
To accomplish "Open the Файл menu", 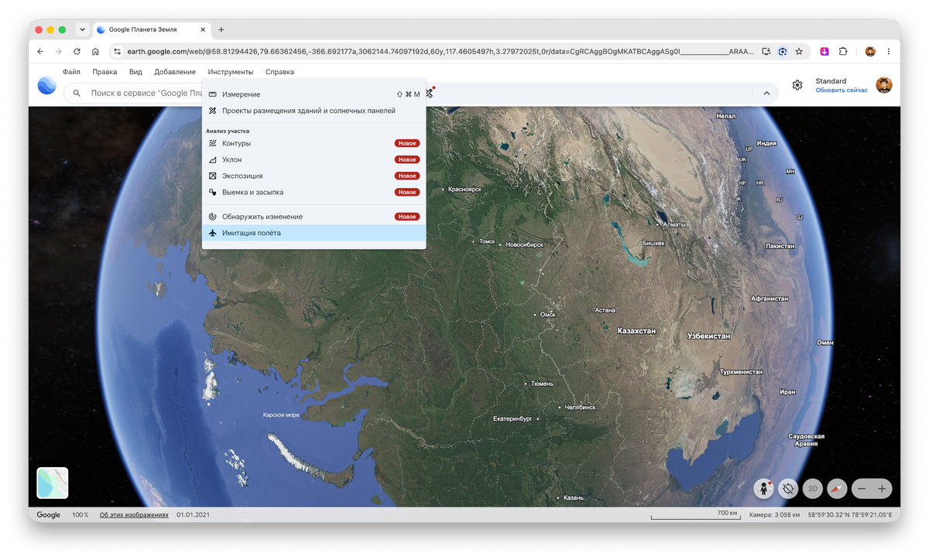I will (x=71, y=72).
